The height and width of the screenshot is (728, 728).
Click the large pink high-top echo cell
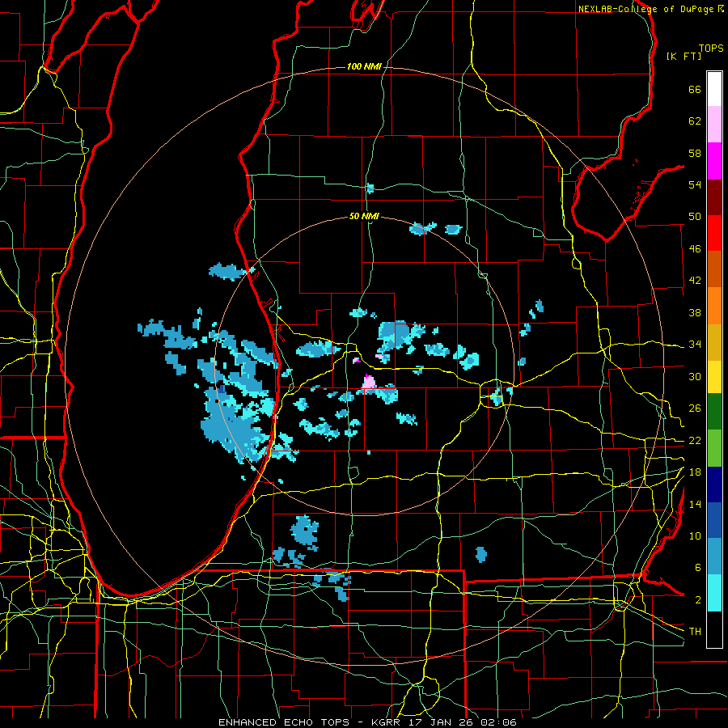(x=369, y=383)
